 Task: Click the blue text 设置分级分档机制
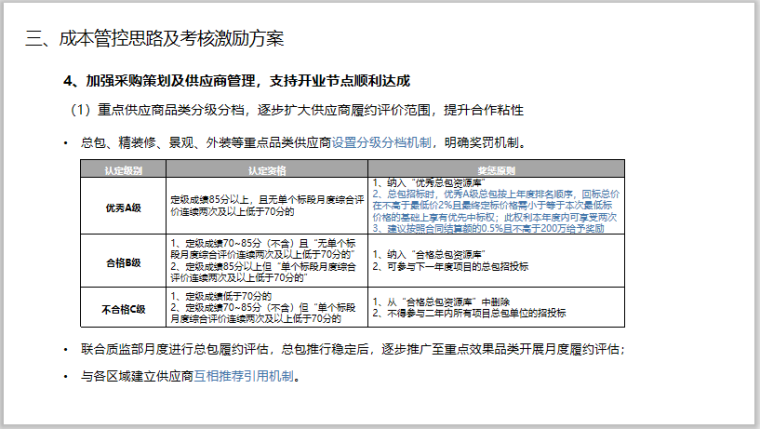382,142
